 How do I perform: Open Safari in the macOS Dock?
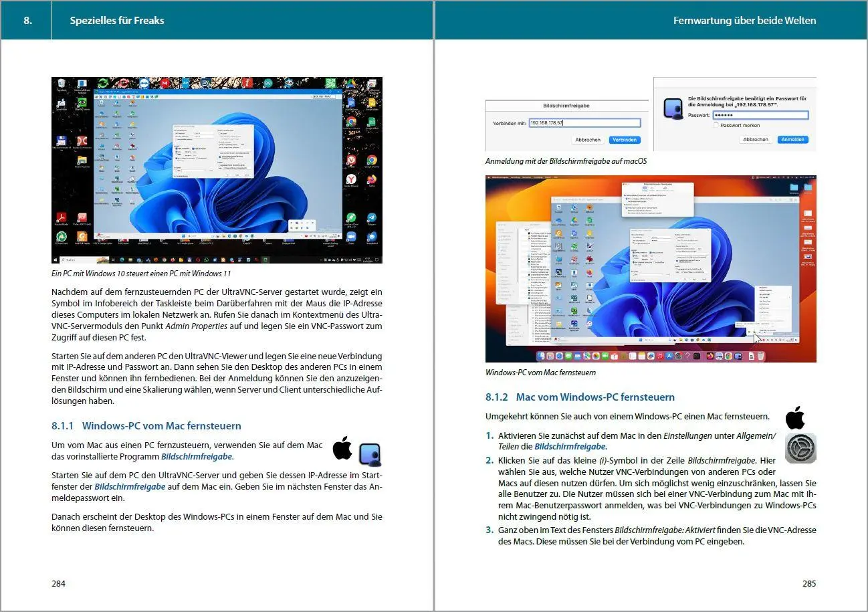click(559, 356)
